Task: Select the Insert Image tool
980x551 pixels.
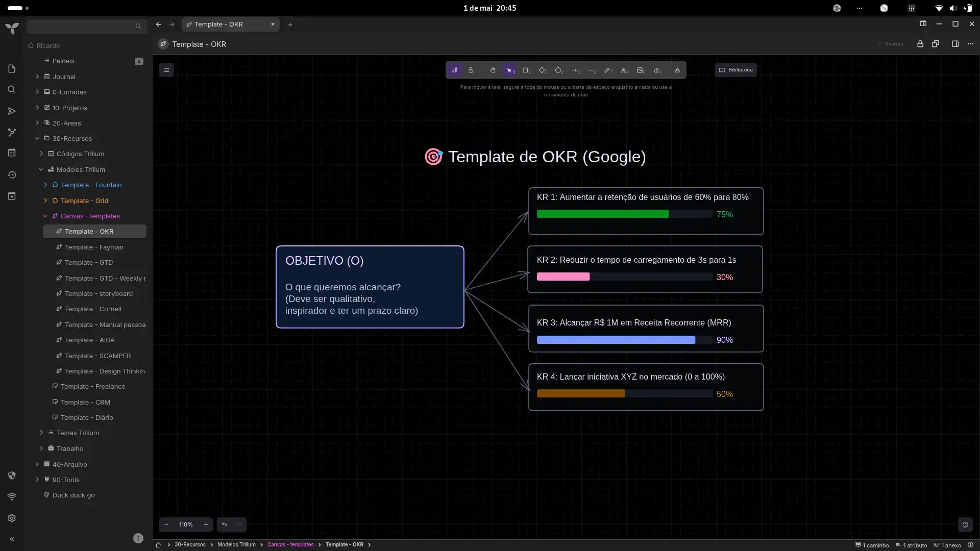Action: tap(640, 70)
